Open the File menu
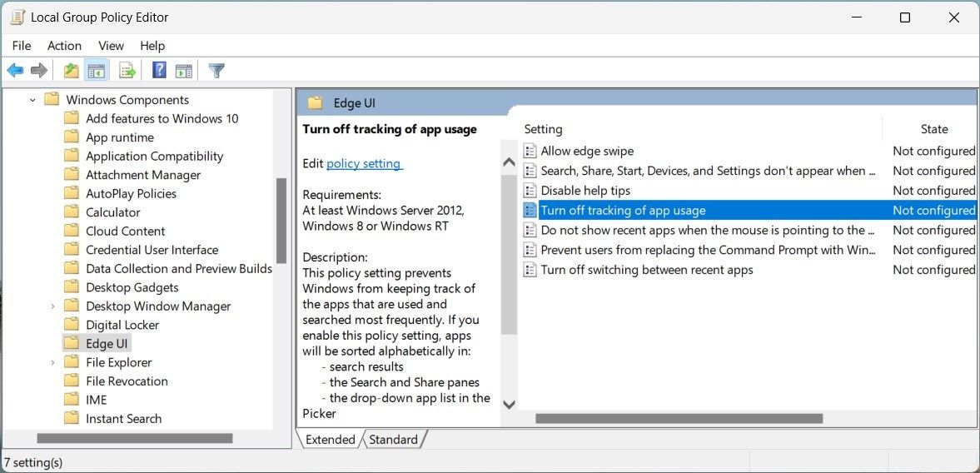The height and width of the screenshot is (473, 980). [x=22, y=46]
